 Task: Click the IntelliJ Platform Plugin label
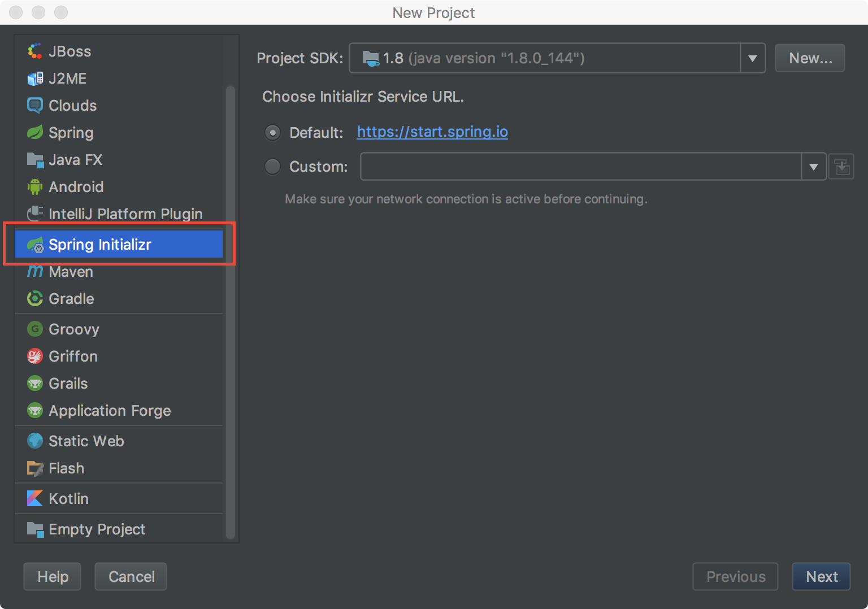coord(125,214)
